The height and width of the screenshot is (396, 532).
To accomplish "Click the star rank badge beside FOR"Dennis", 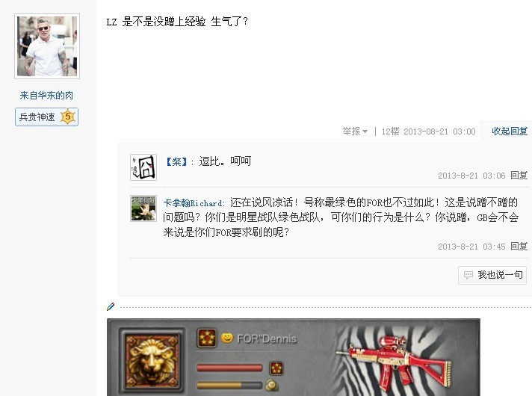I will tap(207, 338).
